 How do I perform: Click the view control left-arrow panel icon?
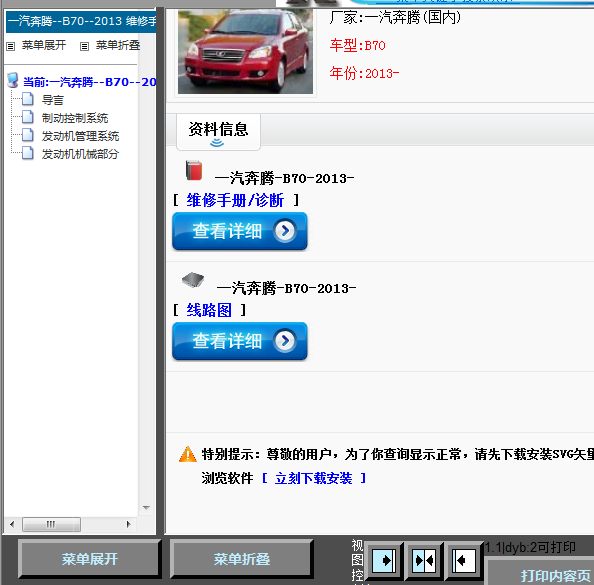(464, 560)
